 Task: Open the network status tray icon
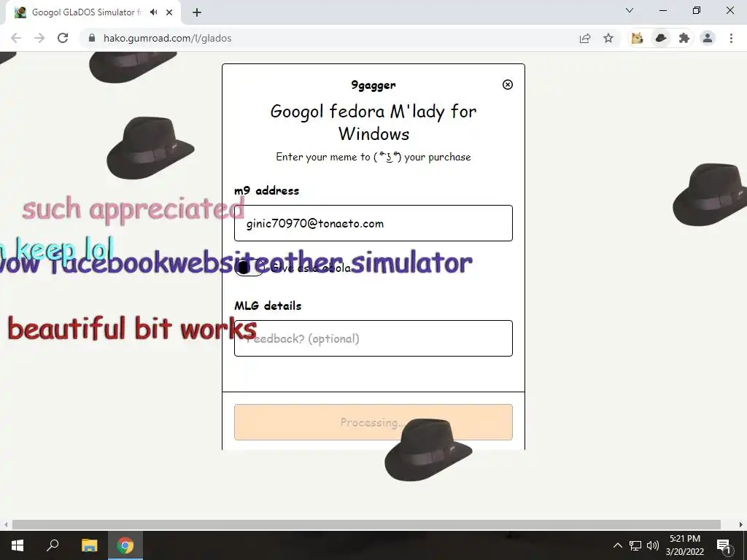(x=635, y=545)
